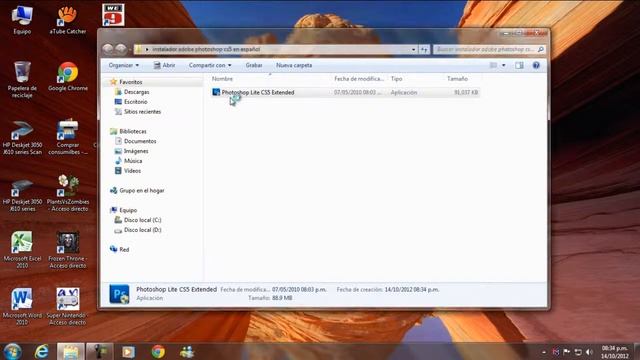640x360 pixels.
Task: Click the file's 91,037 KB size value
Action: click(466, 93)
